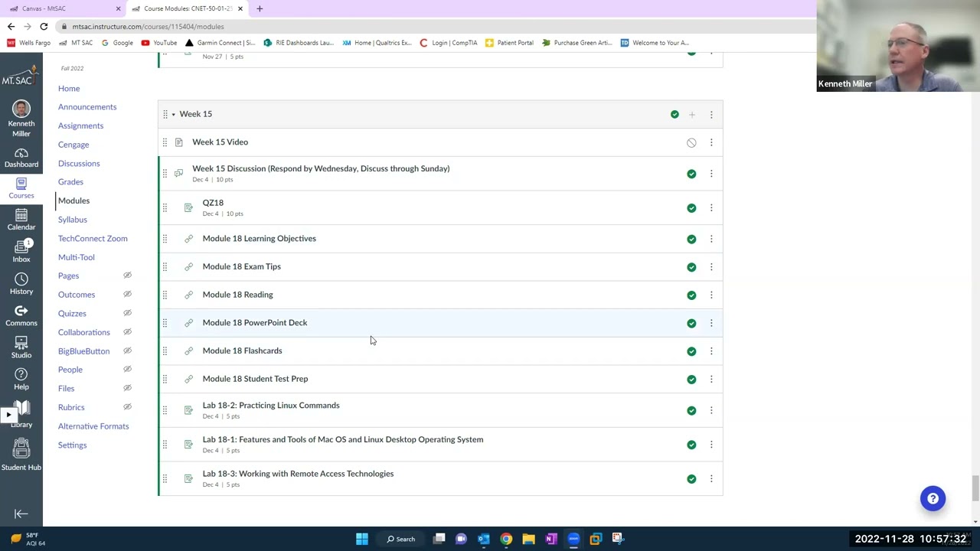Open the History icon in sidebar
This screenshot has height=551, width=980.
click(21, 284)
